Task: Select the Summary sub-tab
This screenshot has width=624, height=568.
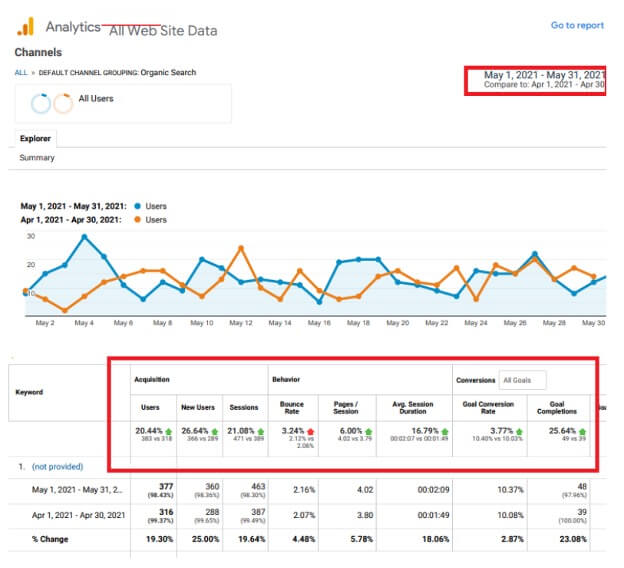Action: (37, 158)
